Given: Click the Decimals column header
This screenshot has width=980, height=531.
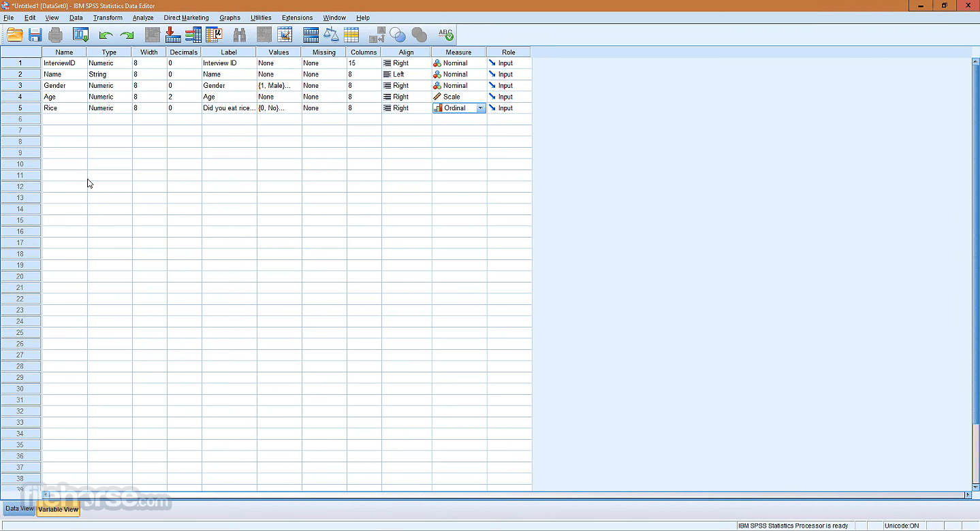Looking at the screenshot, I should coord(184,52).
